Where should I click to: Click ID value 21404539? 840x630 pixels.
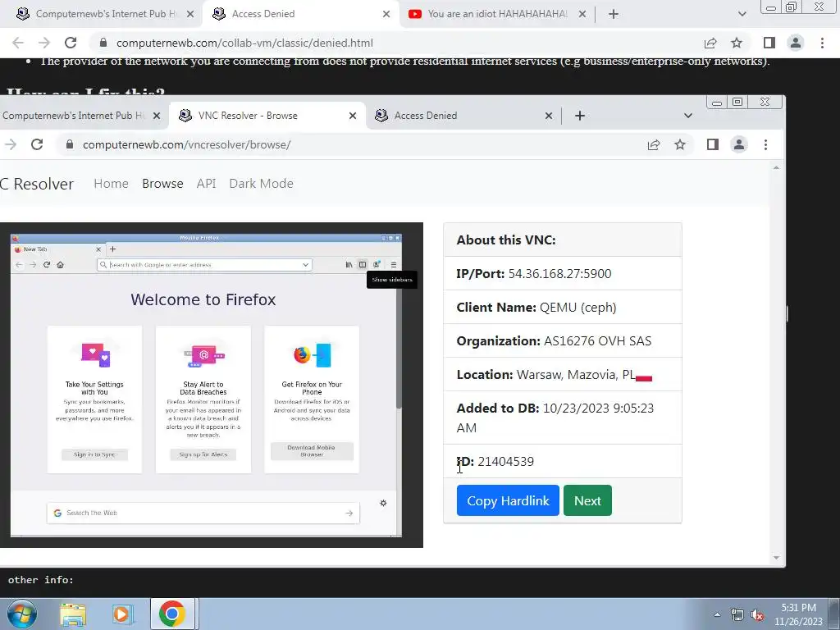[505, 461]
